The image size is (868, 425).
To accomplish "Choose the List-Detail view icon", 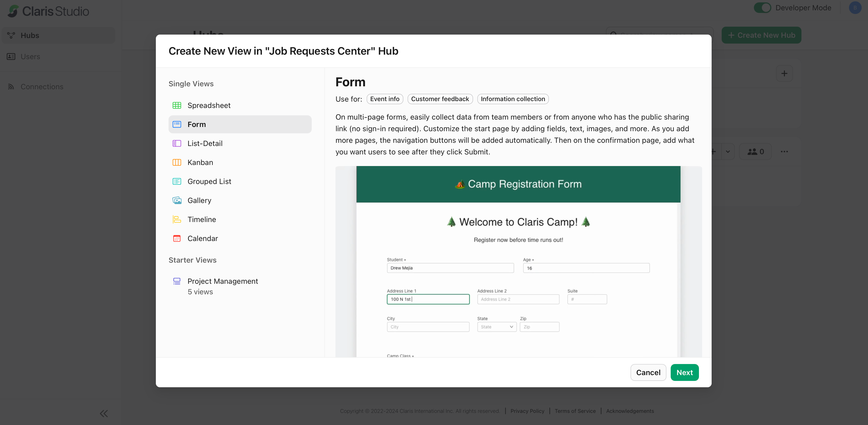I will [x=177, y=143].
